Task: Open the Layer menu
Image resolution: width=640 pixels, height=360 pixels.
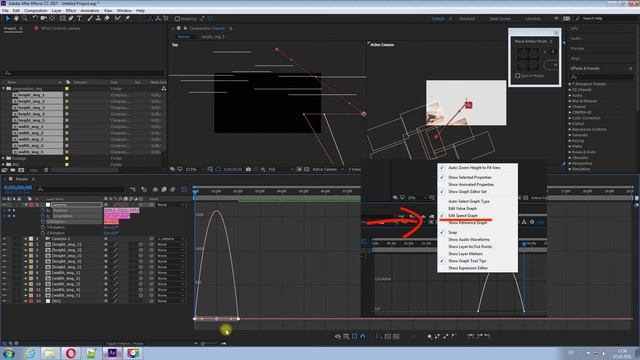Action: click(x=56, y=11)
